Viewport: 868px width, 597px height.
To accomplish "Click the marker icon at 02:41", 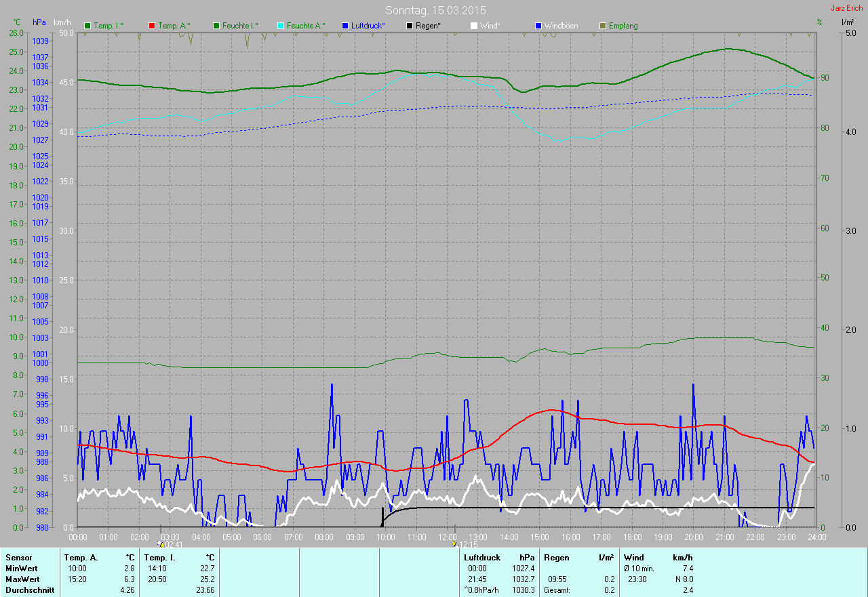I will (160, 543).
